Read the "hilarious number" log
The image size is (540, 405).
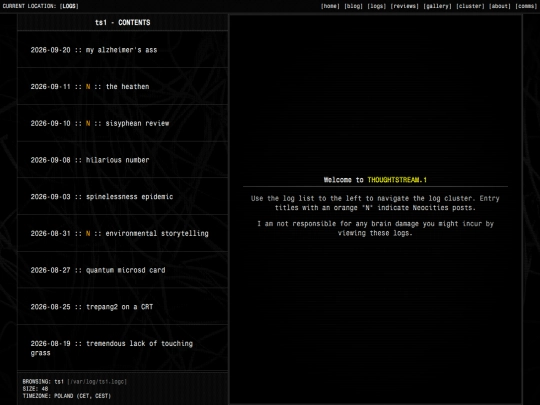[x=123, y=160]
